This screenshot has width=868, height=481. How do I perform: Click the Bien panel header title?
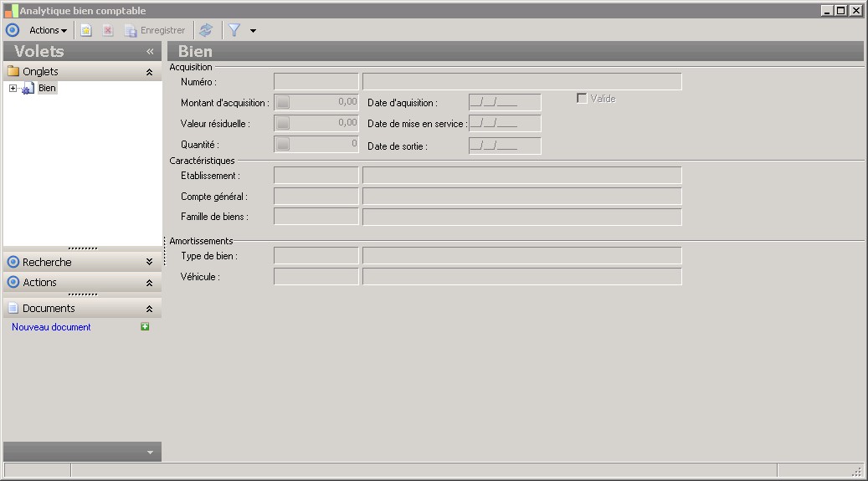click(195, 52)
